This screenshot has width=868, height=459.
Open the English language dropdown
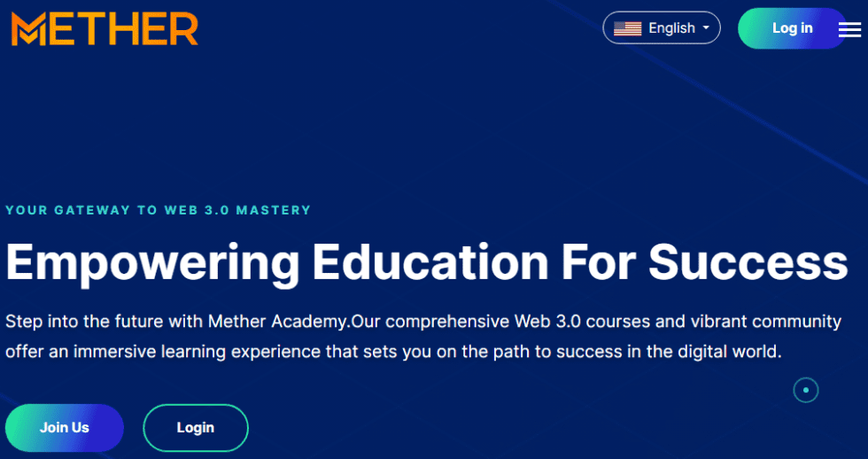point(662,28)
